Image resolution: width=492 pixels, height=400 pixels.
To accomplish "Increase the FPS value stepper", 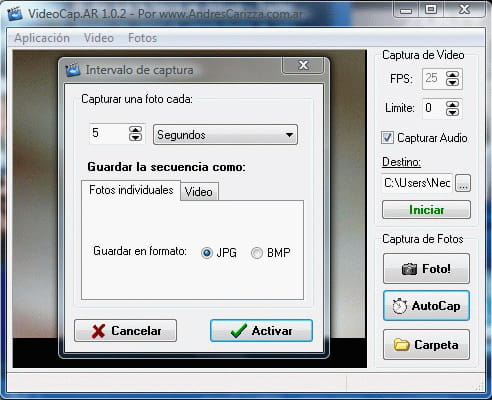I will click(453, 75).
